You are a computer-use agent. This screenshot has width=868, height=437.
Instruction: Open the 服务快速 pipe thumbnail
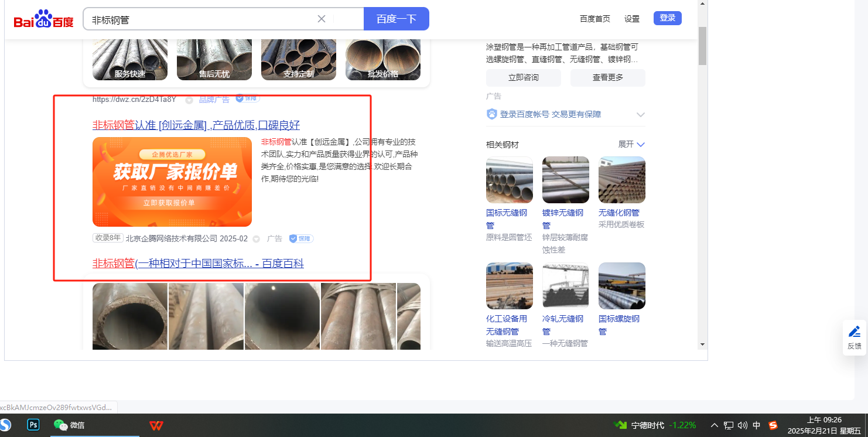[x=130, y=60]
